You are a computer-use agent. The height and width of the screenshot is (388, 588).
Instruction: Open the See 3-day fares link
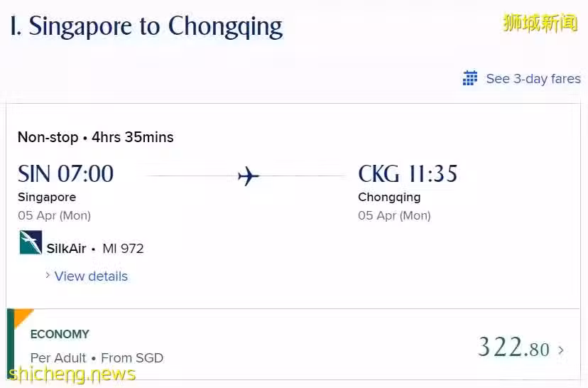point(533,79)
